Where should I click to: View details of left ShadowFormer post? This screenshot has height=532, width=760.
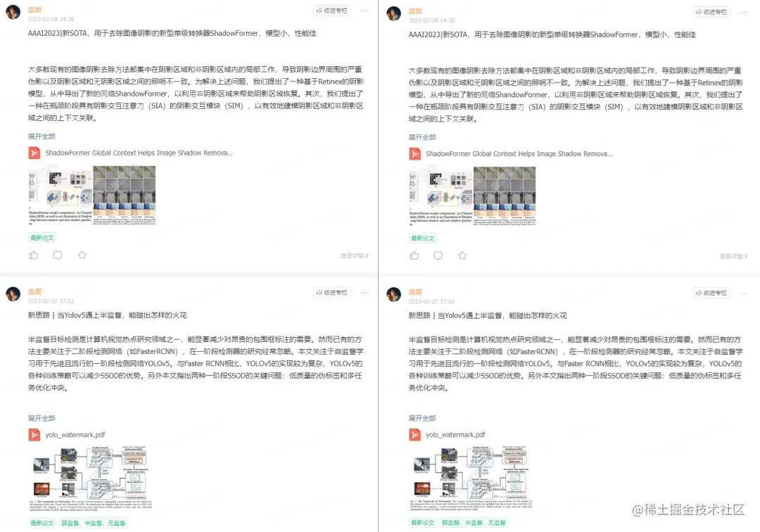pos(354,255)
